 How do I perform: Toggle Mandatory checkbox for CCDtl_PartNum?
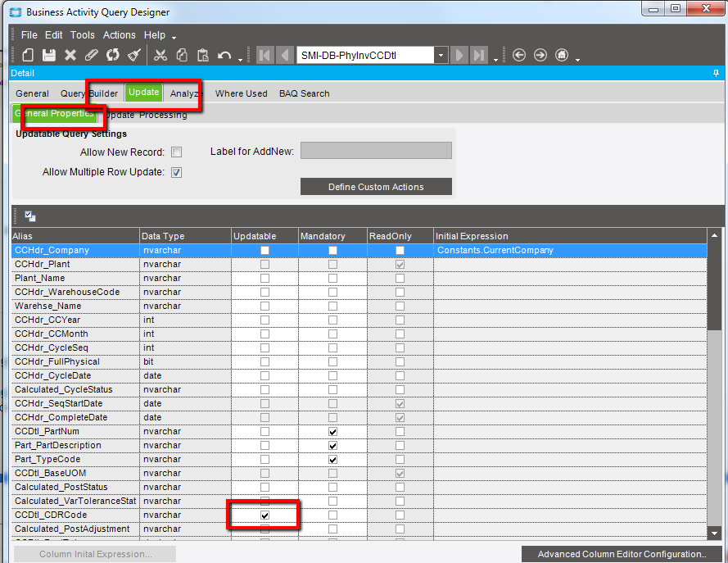pos(332,431)
